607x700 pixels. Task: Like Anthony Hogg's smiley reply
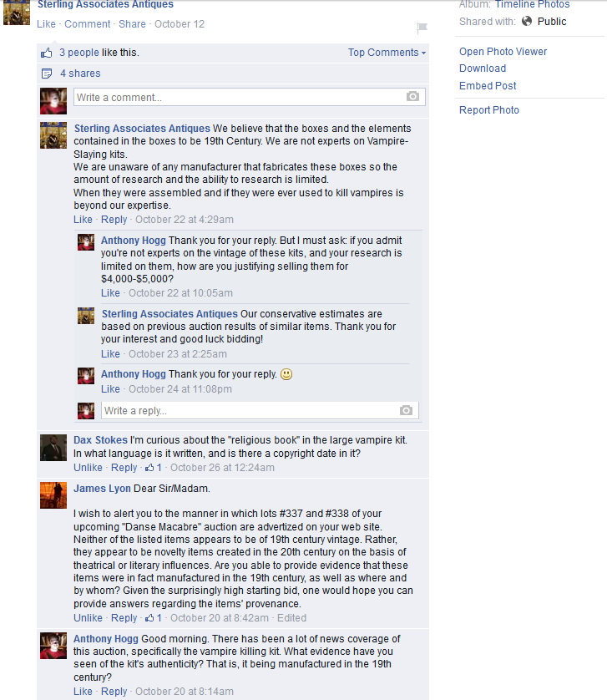pyautogui.click(x=110, y=388)
